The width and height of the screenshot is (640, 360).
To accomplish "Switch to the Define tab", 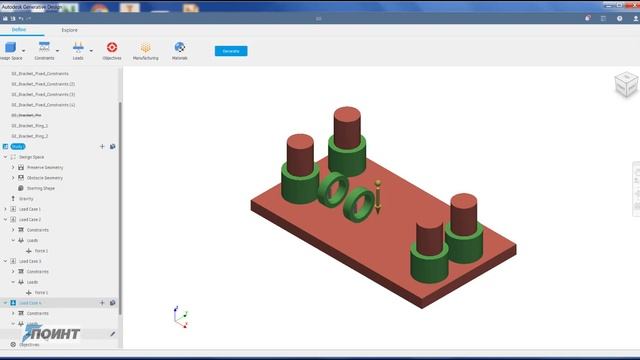I will [19, 30].
